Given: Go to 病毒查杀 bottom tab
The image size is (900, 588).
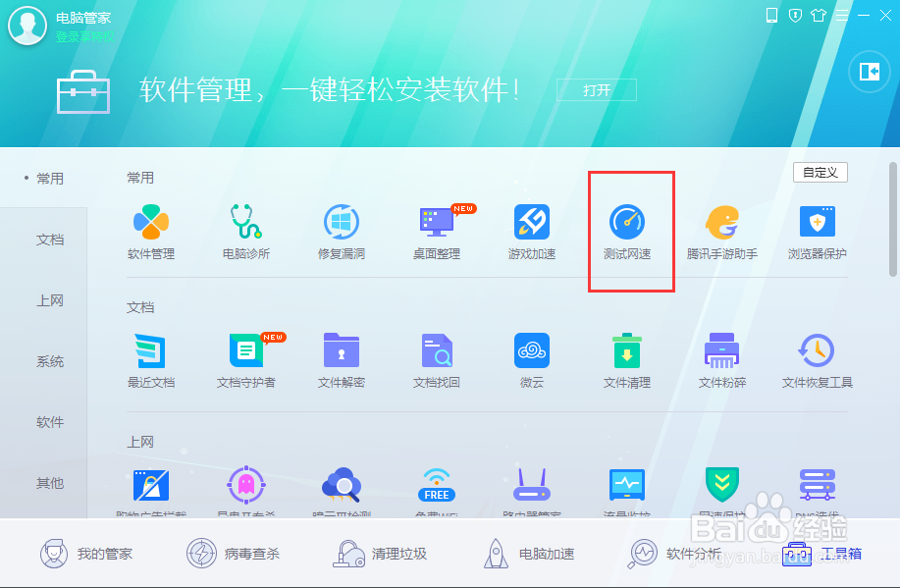Looking at the screenshot, I should [x=234, y=554].
